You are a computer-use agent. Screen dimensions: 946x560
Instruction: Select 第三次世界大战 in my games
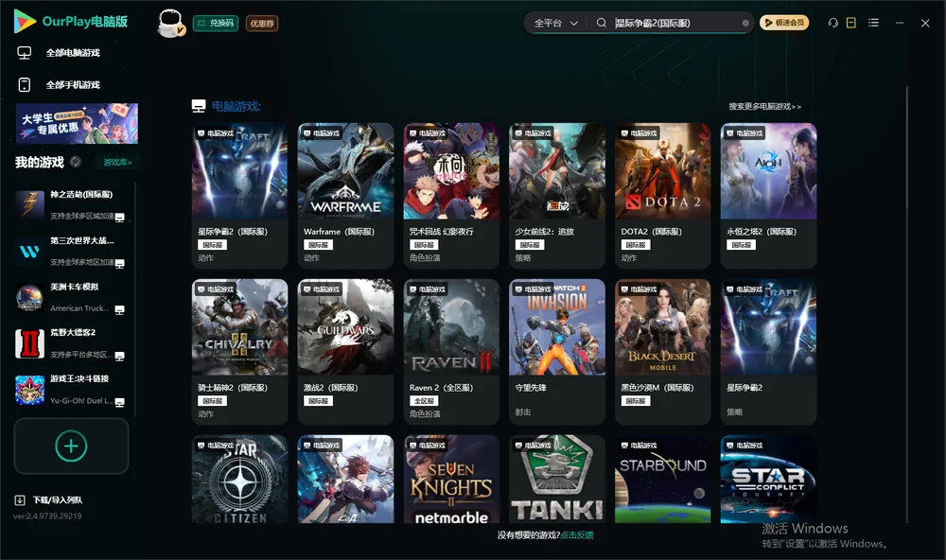click(x=71, y=251)
